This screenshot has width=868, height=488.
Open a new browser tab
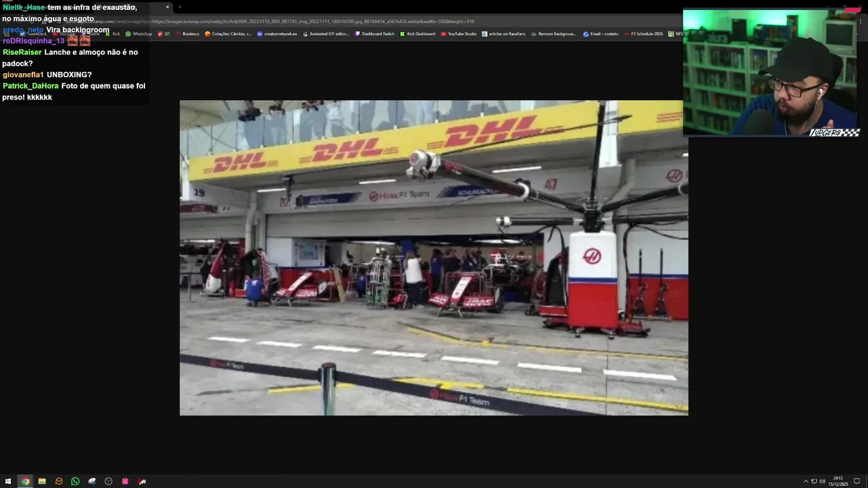point(180,7)
